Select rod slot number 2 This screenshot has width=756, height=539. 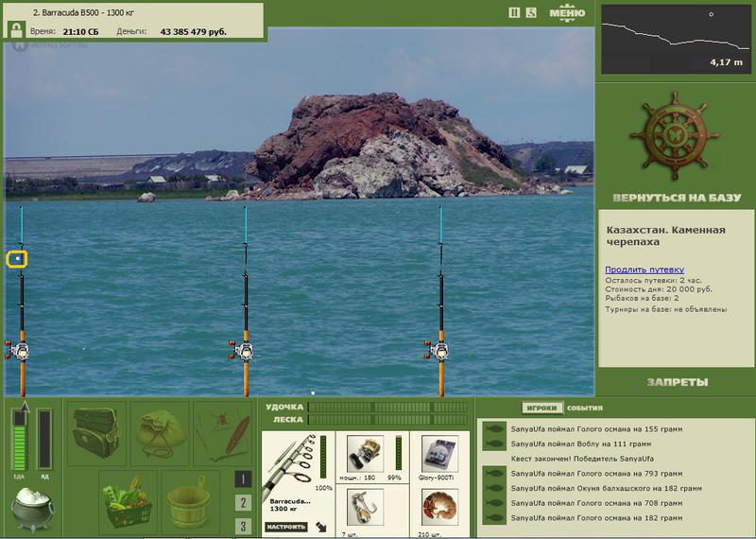point(243,503)
